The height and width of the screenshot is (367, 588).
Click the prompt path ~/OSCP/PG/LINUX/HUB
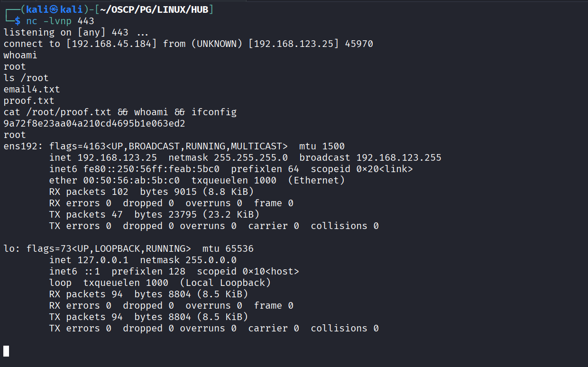pos(155,9)
